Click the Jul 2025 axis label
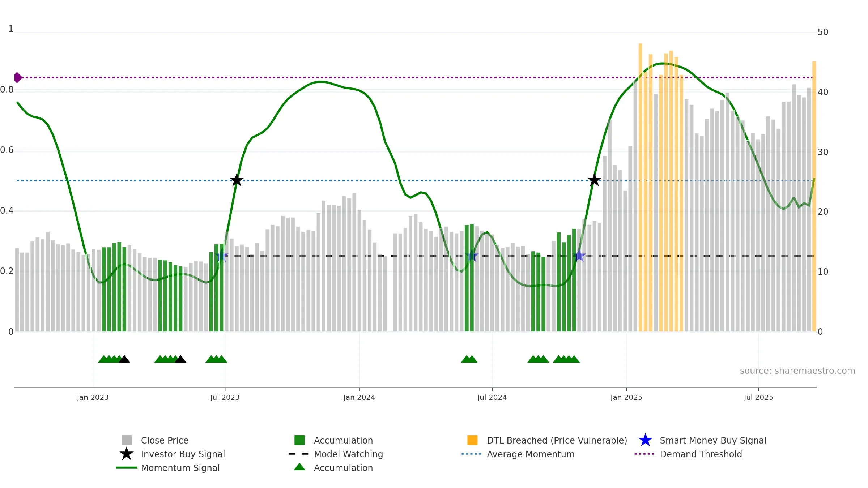868x488 pixels. click(758, 397)
